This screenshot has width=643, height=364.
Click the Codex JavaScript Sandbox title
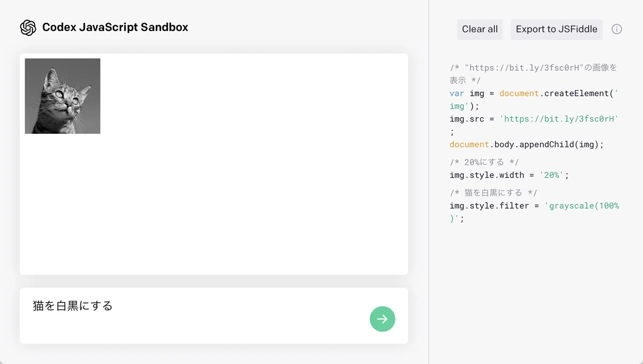[x=115, y=27]
